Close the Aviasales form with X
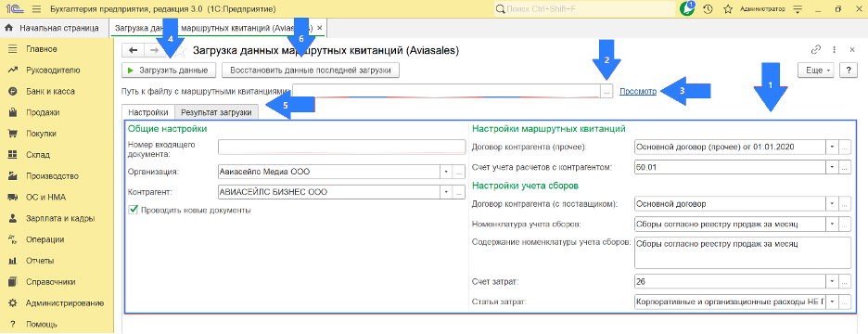Image resolution: width=868 pixels, height=334 pixels. pos(852,50)
